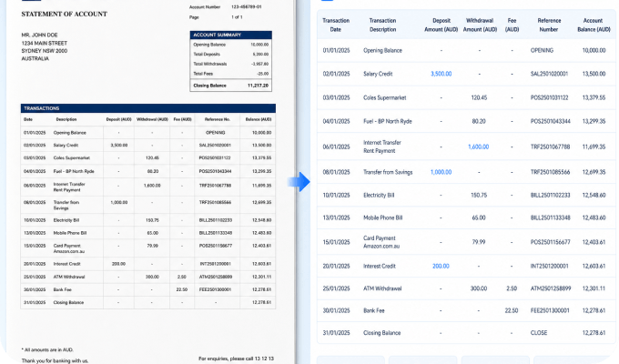This screenshot has height=364, width=619.
Task: Click the blue 1,000.00 deposit in the extracted table
Action: coord(441,172)
